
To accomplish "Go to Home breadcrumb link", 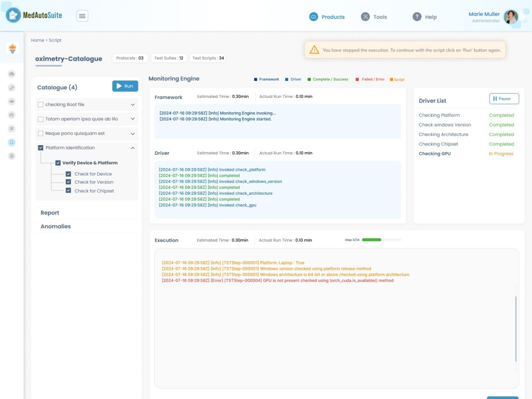I will [37, 40].
